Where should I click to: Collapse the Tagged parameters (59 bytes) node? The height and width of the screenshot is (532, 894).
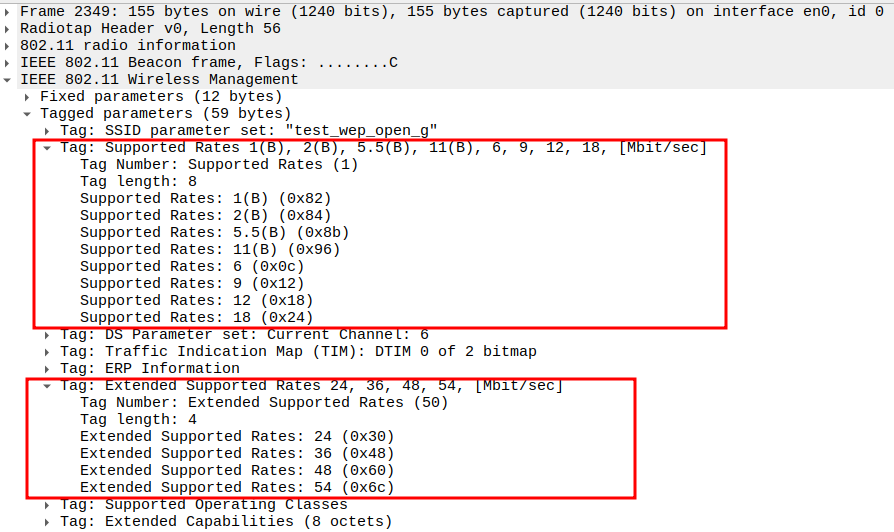[28, 113]
